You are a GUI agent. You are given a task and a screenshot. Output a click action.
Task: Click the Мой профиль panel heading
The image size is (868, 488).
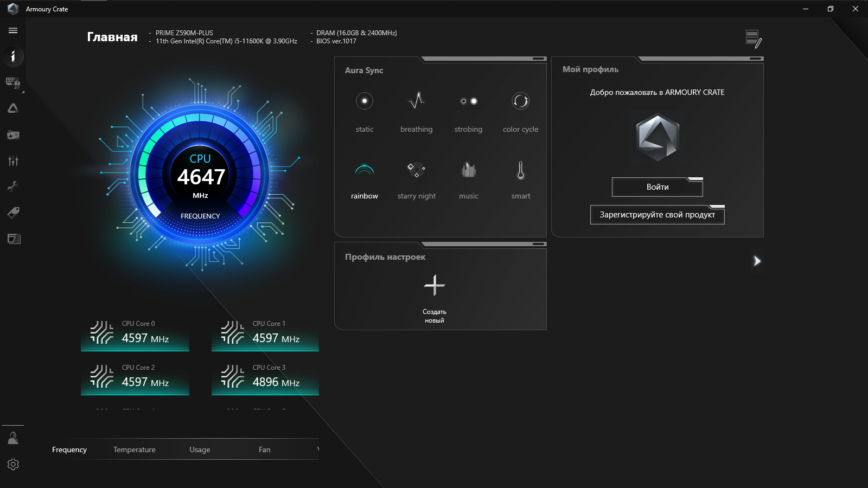(x=590, y=69)
